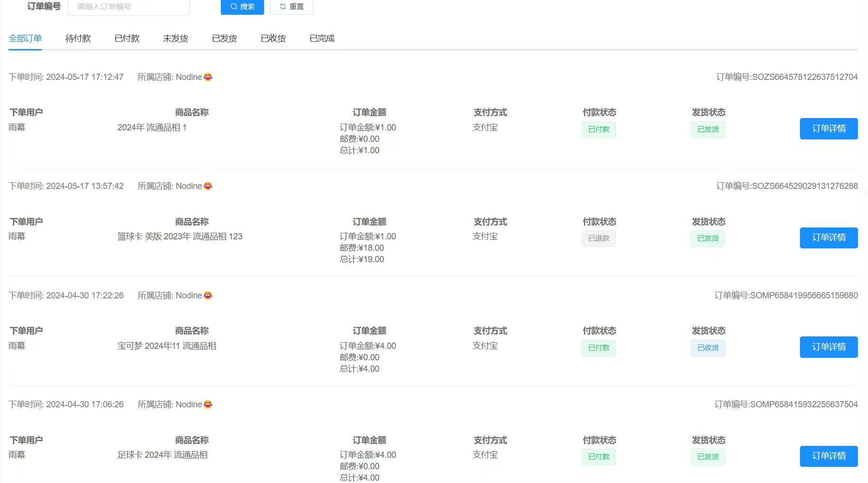
Task: Click 已发货 tag of 足球卡 2024年 order
Action: [x=708, y=457]
